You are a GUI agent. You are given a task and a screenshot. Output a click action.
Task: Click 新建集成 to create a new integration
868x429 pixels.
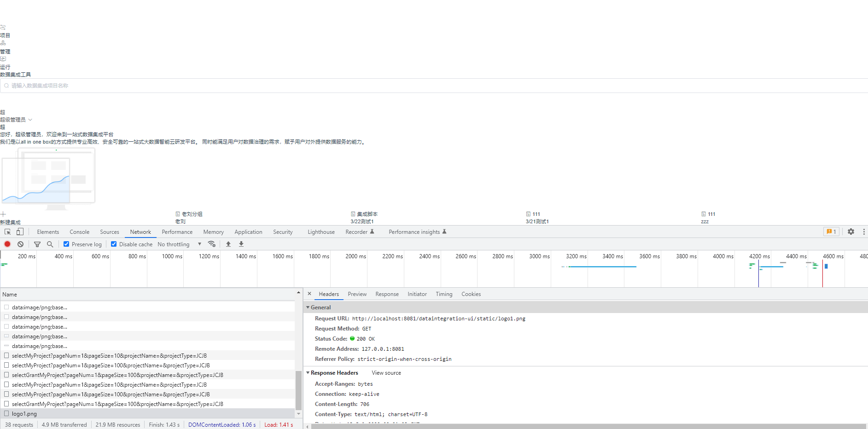(10, 221)
